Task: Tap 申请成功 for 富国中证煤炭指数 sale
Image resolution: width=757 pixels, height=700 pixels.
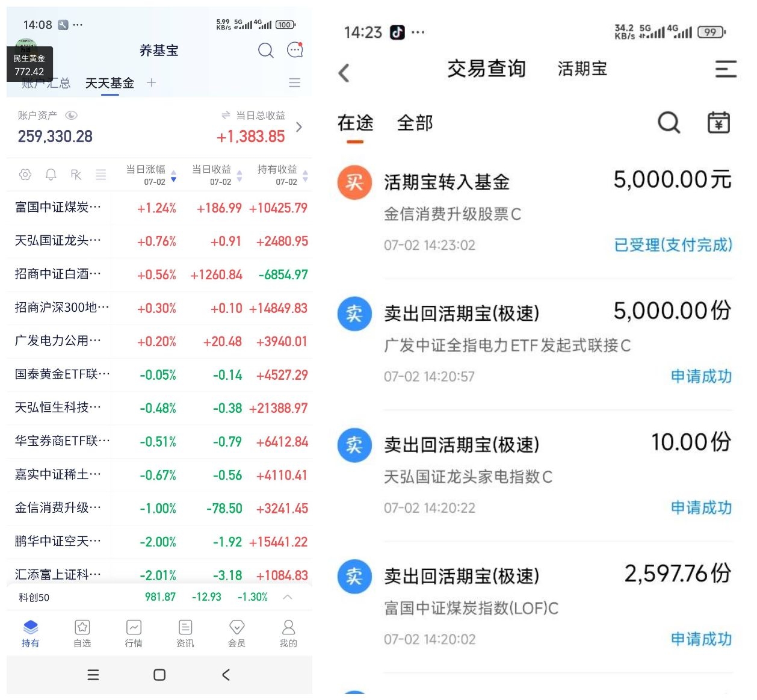Action: coord(701,639)
